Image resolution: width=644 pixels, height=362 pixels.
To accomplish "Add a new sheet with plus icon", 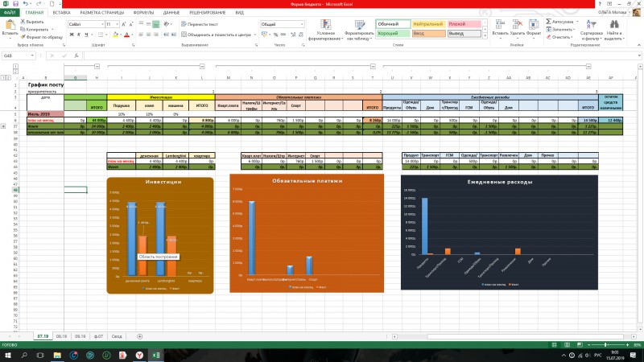I will [x=139, y=336].
